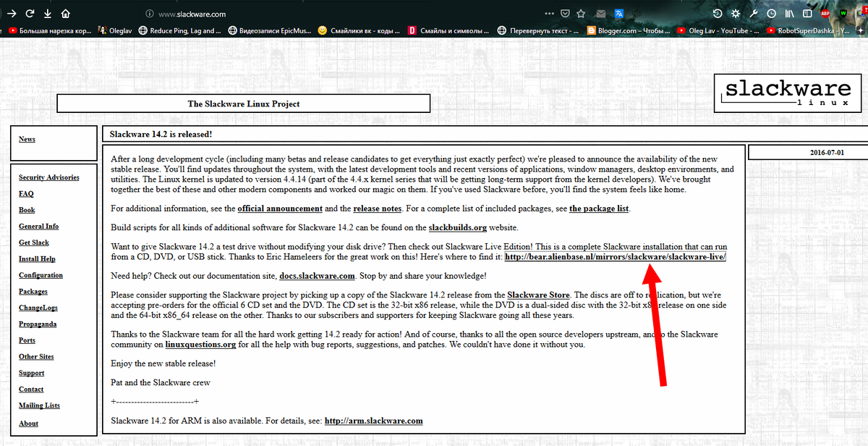
Task: Go forward with the browser forward arrow
Action: pos(11,14)
